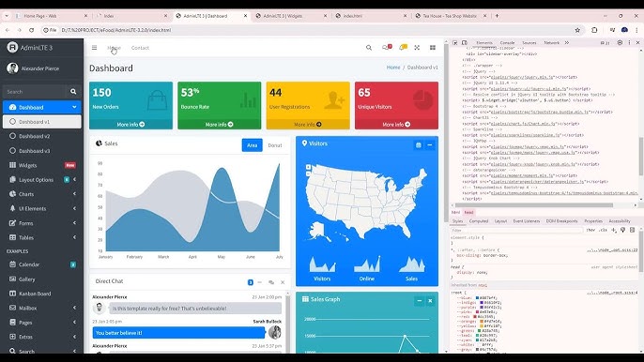Expand the Charts sidebar menu
The image size is (644, 362).
click(x=41, y=194)
